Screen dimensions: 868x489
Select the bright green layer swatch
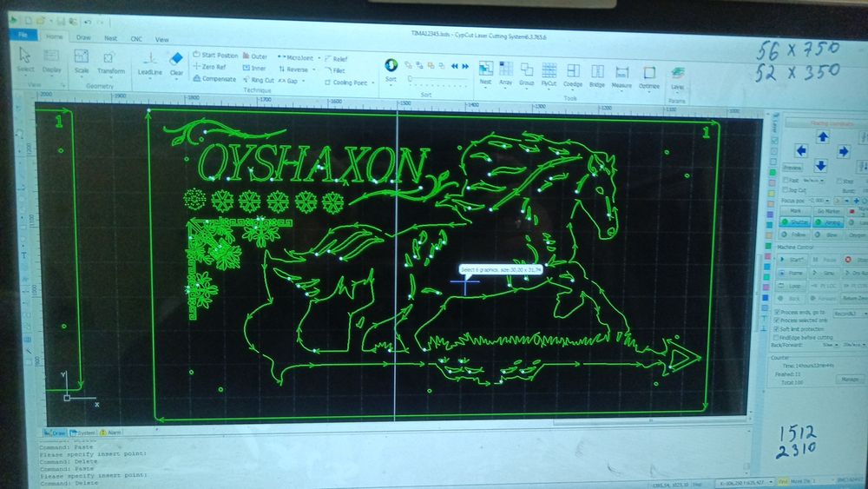point(773,173)
